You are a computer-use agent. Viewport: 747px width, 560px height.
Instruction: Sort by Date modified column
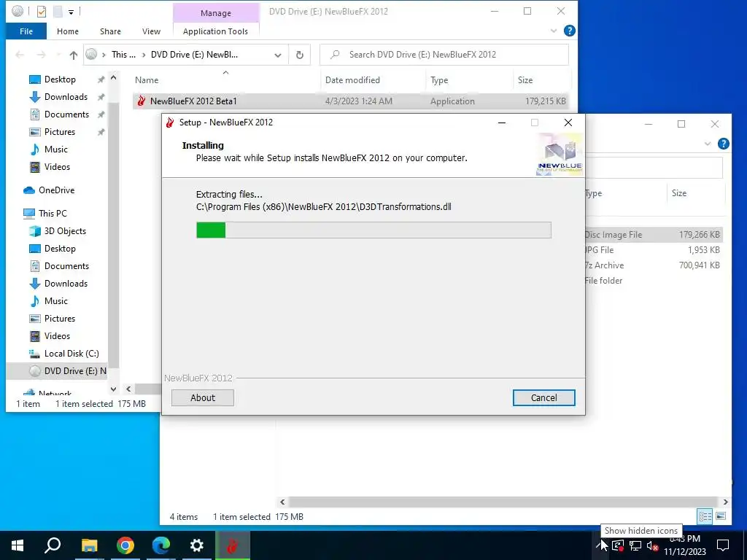tap(352, 80)
